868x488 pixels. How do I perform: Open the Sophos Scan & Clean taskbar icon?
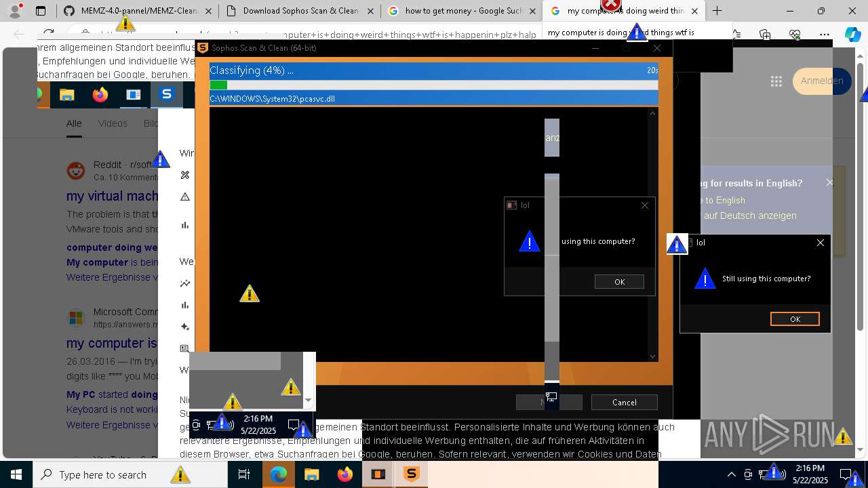click(x=411, y=474)
